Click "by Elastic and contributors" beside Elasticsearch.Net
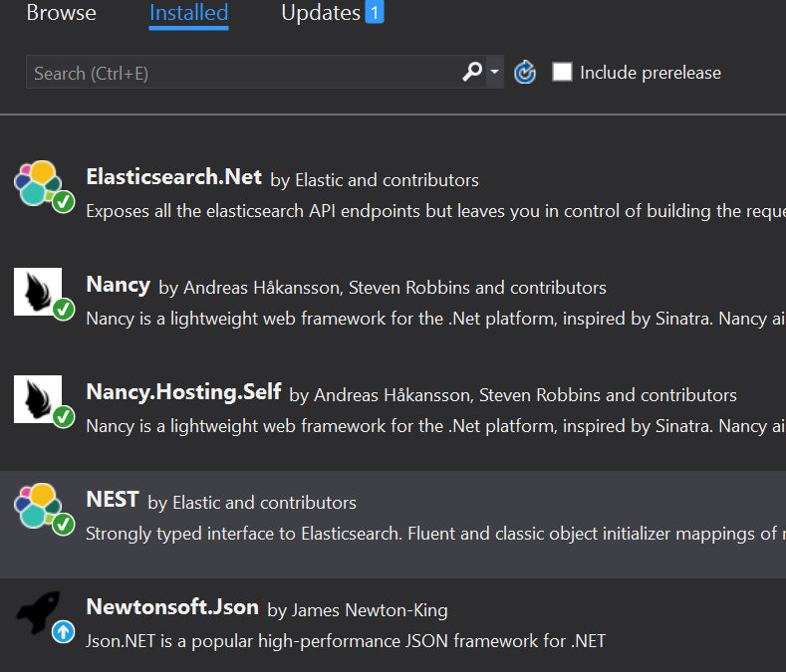Viewport: 786px width, 672px height. [375, 180]
